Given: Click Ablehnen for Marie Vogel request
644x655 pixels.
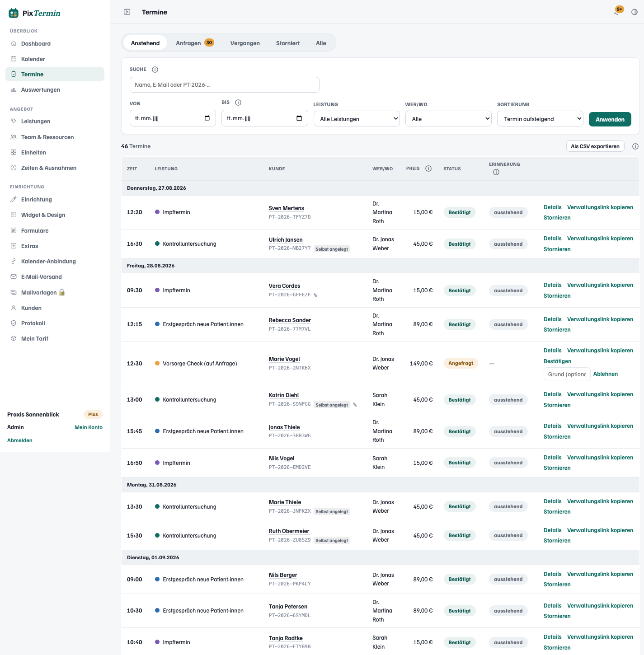Looking at the screenshot, I should [606, 374].
